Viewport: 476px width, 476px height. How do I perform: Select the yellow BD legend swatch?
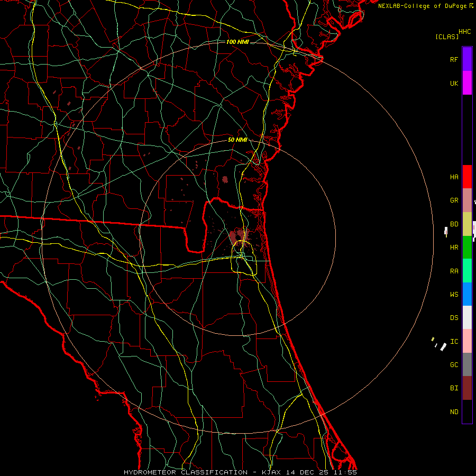(x=467, y=224)
